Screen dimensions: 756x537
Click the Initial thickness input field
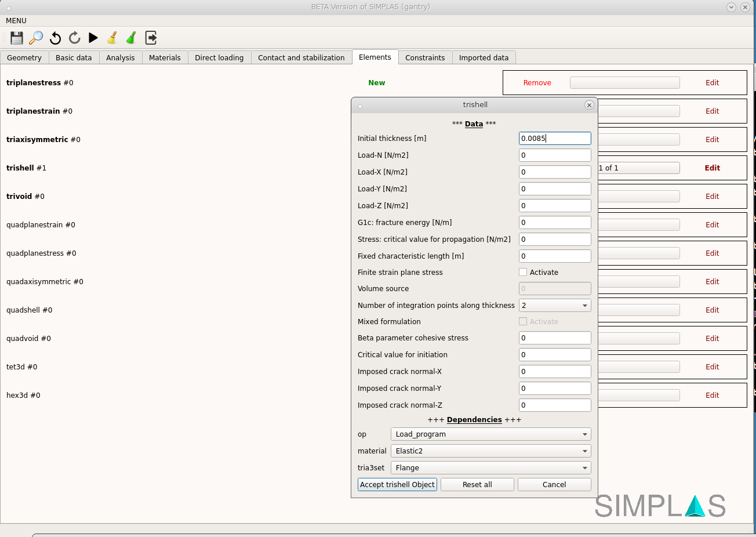coord(554,139)
